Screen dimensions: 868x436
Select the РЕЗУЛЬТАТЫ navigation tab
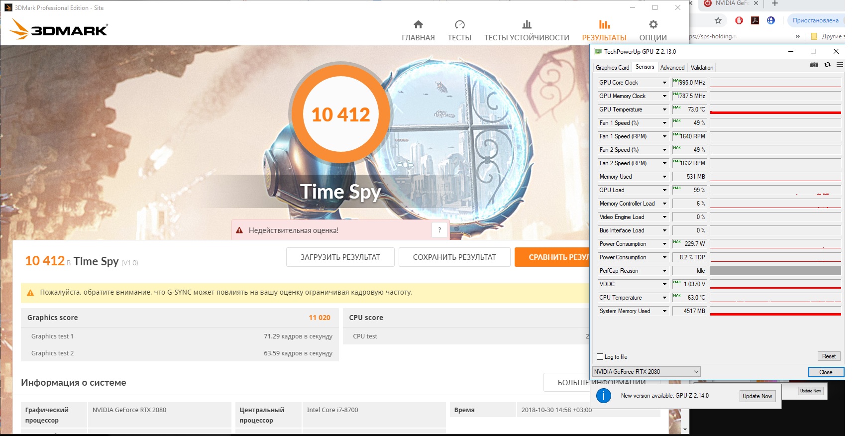point(604,30)
